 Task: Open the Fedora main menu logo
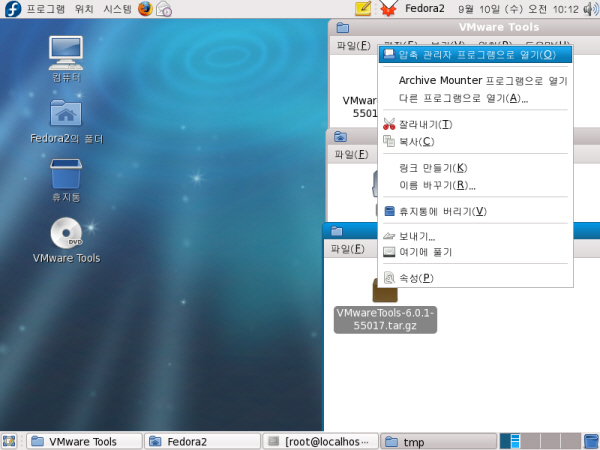coord(12,9)
